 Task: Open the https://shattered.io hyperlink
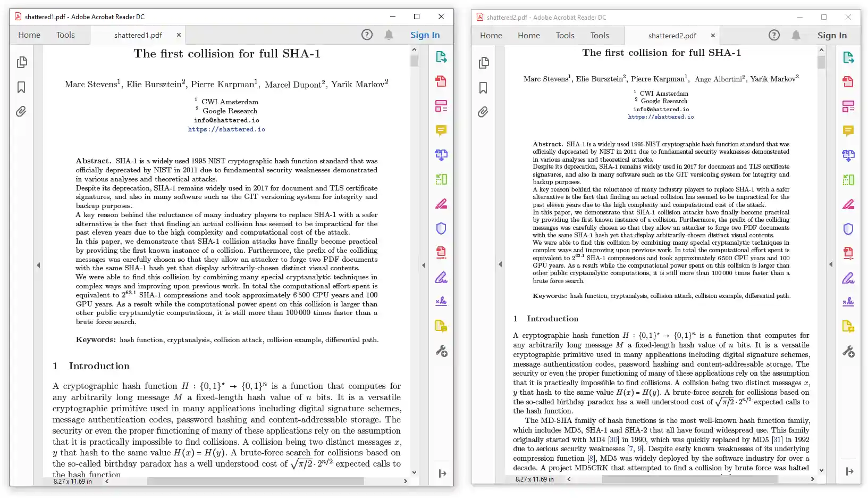[226, 129]
